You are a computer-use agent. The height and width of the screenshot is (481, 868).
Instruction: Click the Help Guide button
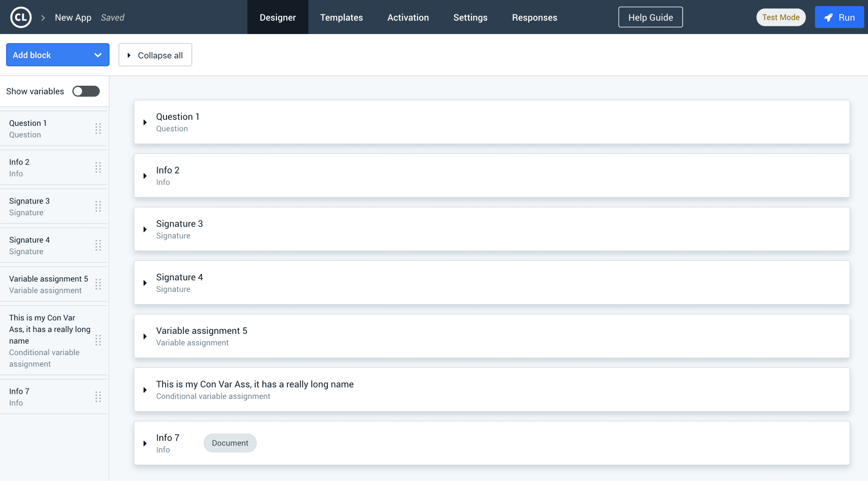coord(650,17)
